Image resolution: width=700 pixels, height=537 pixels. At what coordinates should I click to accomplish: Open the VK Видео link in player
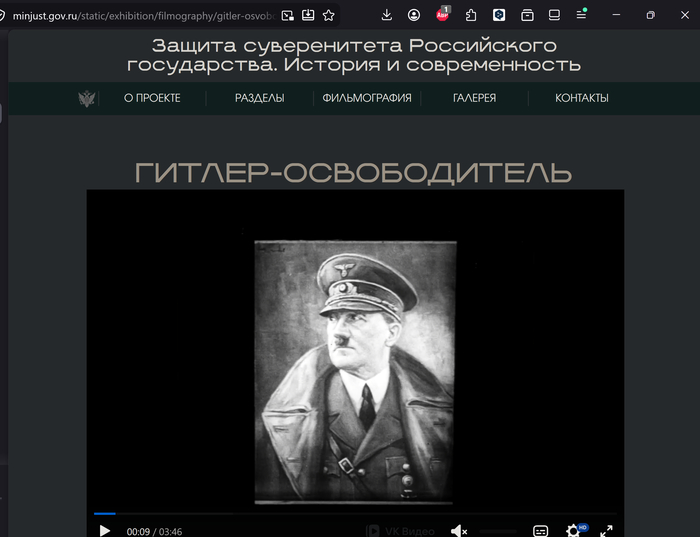click(400, 531)
